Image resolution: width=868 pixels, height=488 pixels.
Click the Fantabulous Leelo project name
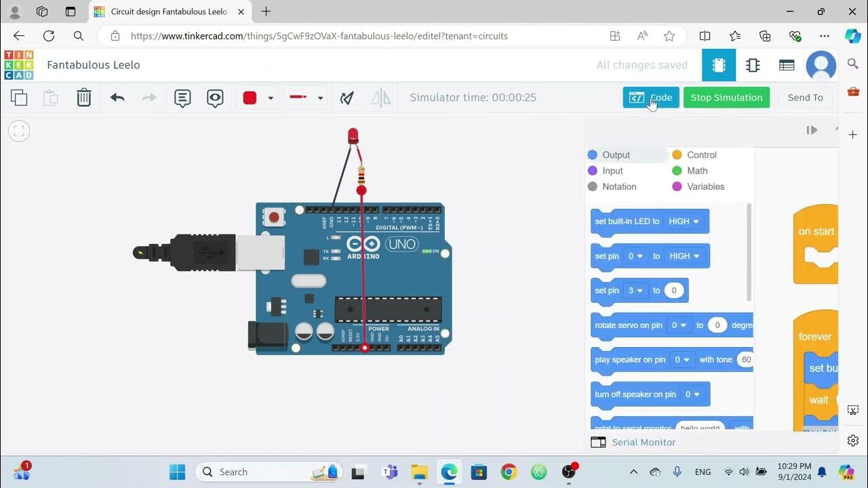(94, 65)
